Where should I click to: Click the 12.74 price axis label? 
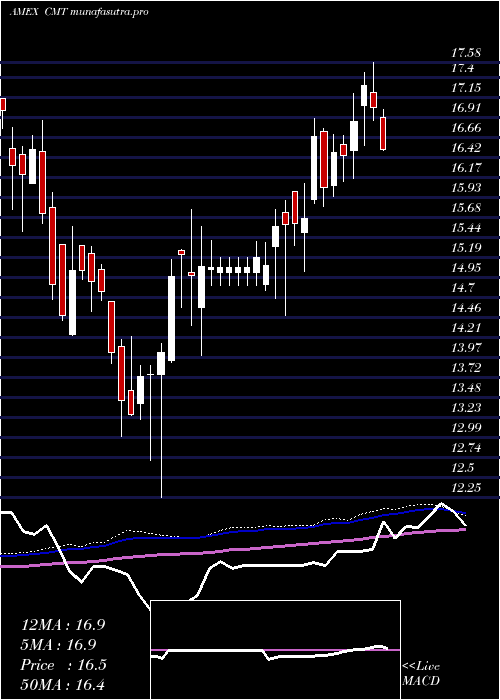466,448
